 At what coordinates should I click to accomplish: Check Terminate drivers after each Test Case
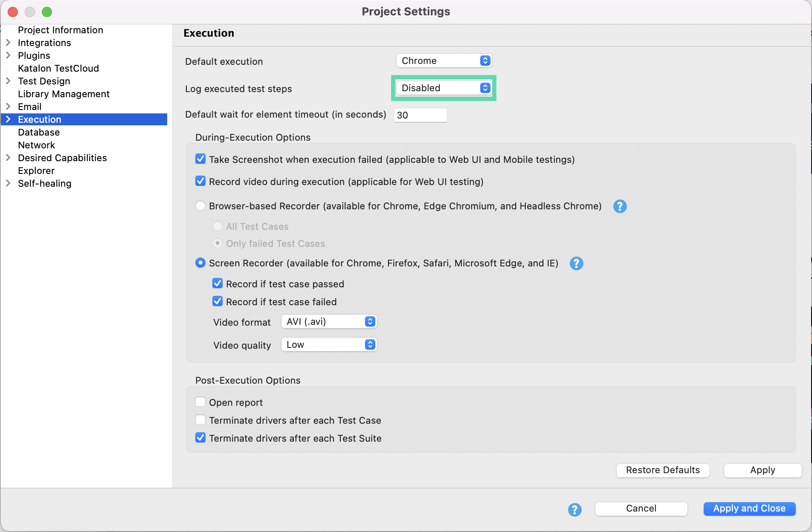point(200,420)
